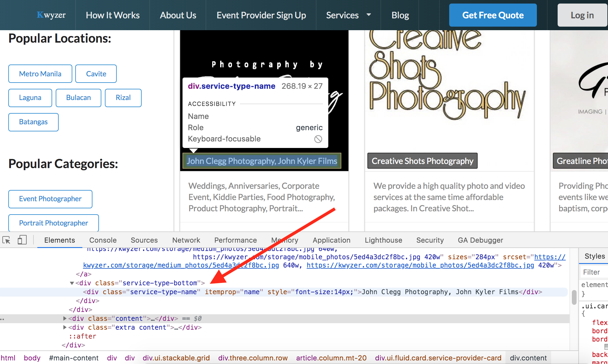
Task: Open the Creative Shots Photography logo thumbnail
Action: 449,89
